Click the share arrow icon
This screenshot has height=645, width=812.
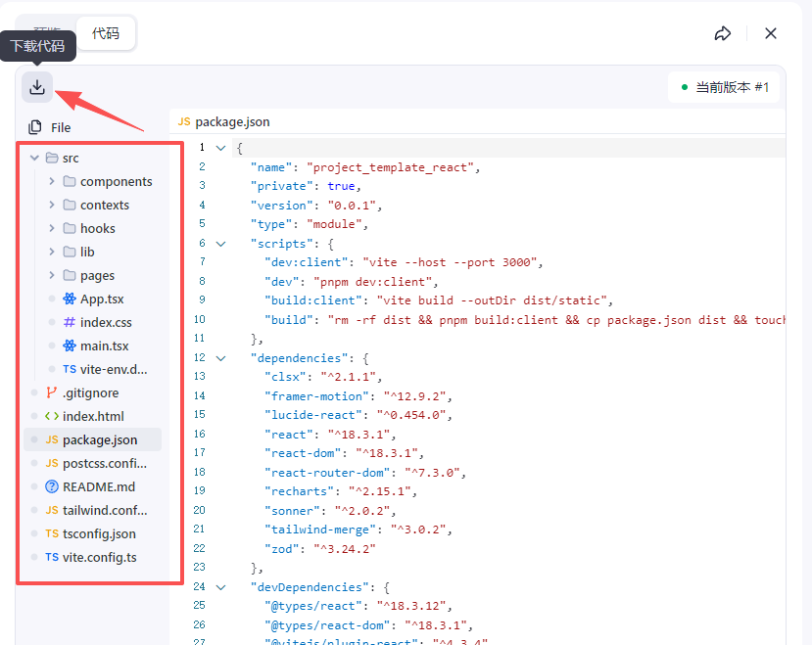click(x=723, y=33)
